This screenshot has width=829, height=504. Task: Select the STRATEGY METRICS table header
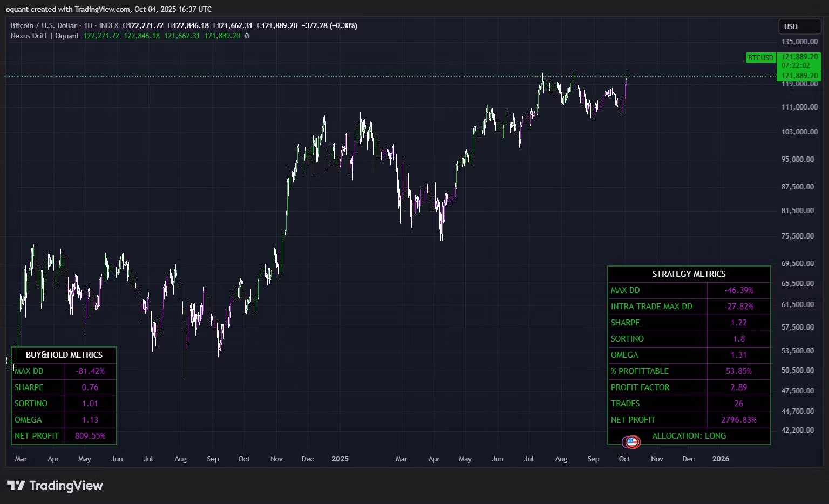pos(689,274)
